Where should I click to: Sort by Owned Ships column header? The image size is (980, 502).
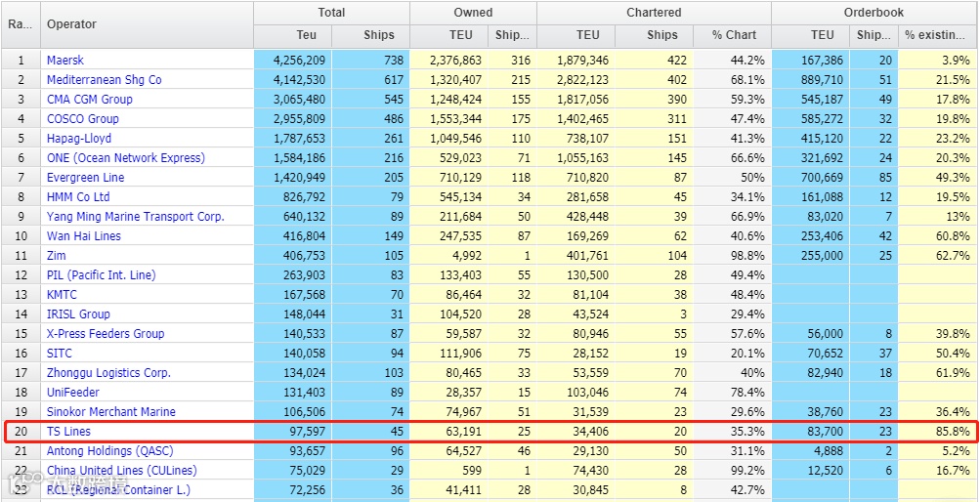pos(513,35)
